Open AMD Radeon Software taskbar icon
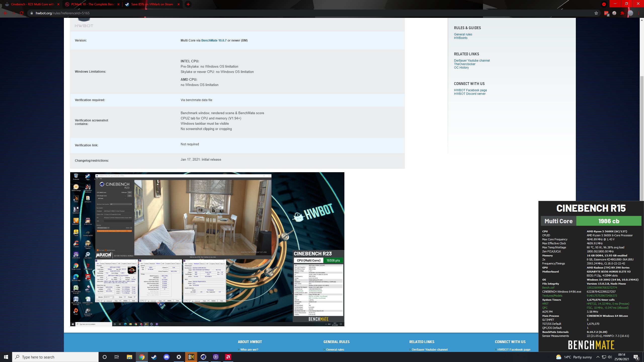 pos(228,357)
